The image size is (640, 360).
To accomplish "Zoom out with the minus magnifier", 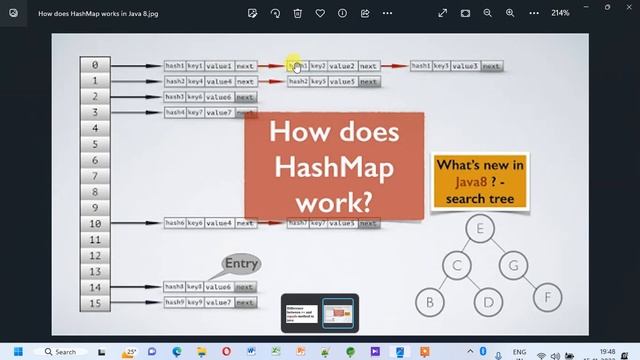I will [487, 13].
